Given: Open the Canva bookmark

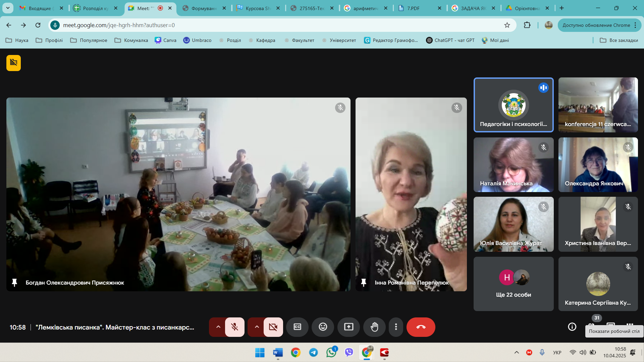Looking at the screenshot, I should (166, 40).
